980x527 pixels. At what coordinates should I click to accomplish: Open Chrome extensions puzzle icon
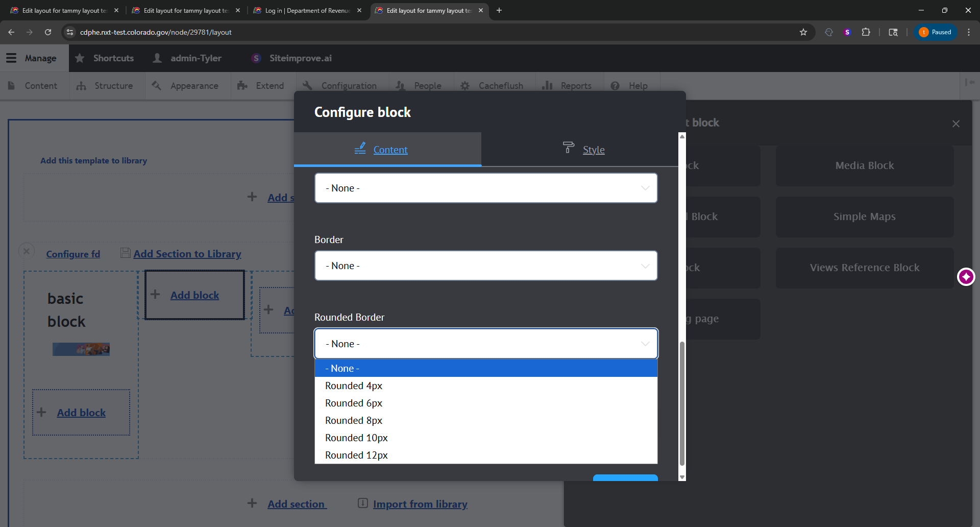[x=866, y=32]
